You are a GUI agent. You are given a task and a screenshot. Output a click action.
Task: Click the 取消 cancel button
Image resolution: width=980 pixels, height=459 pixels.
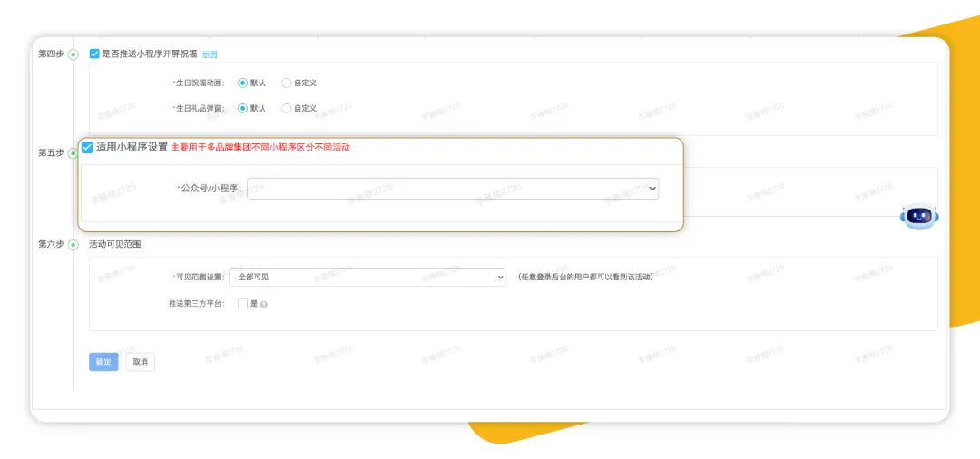[140, 362]
